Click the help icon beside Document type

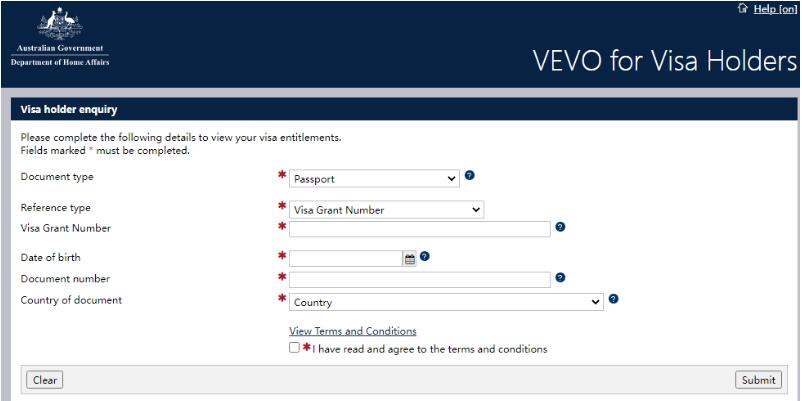tap(470, 175)
